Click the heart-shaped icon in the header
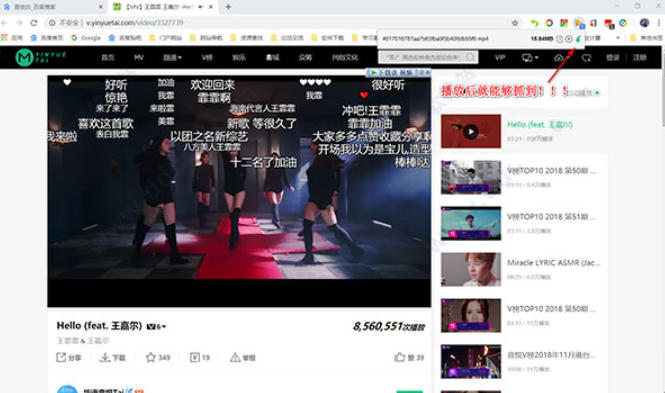 587,57
